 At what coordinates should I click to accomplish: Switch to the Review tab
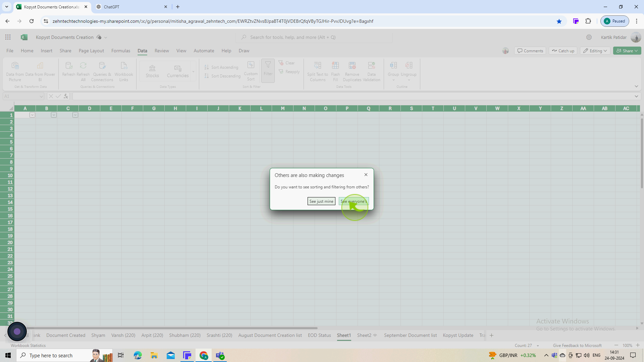(162, 51)
